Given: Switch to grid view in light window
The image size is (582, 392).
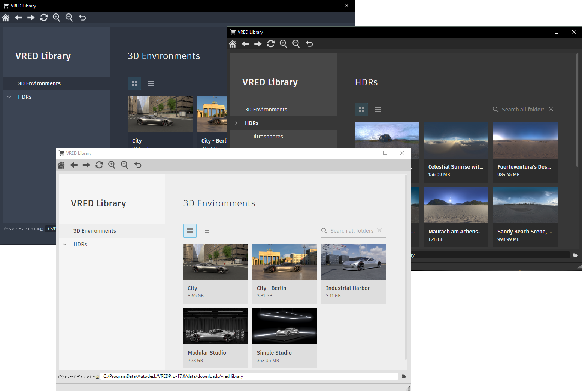Looking at the screenshot, I should point(190,231).
